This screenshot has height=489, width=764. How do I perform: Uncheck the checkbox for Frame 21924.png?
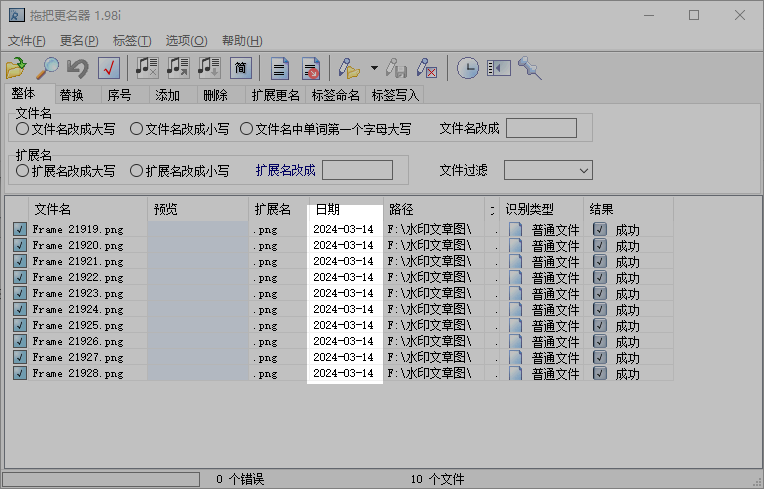20,309
